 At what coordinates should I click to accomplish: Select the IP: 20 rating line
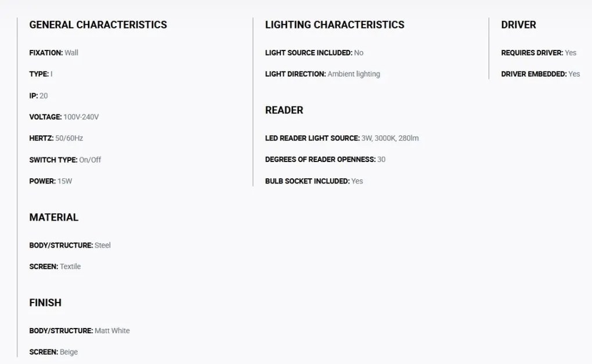click(x=38, y=96)
